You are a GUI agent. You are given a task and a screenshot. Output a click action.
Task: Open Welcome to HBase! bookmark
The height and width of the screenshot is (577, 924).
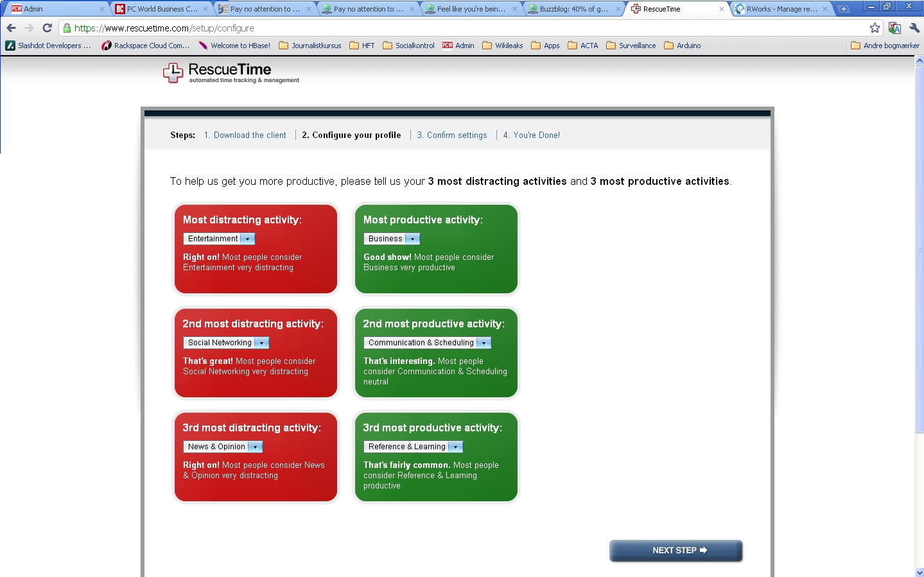(234, 46)
